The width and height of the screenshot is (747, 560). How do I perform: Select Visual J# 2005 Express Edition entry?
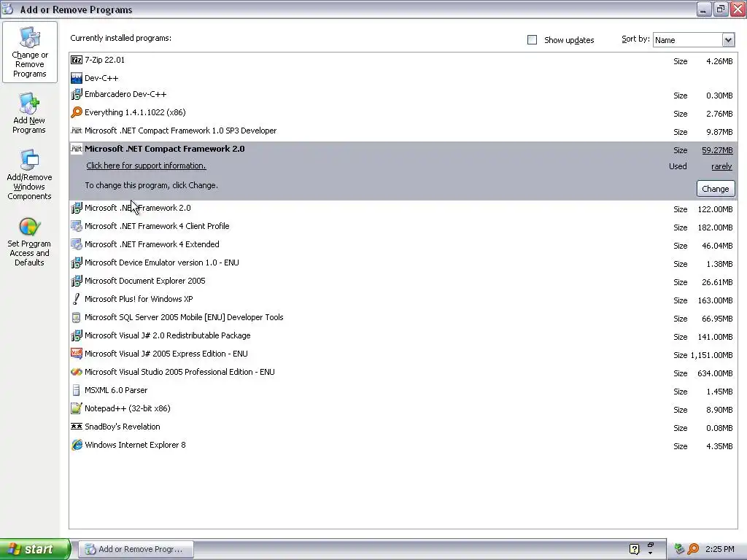coord(166,354)
